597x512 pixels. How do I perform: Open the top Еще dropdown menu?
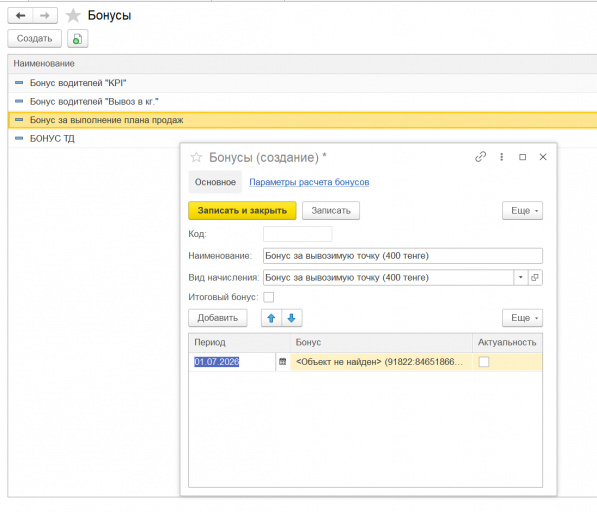point(522,211)
